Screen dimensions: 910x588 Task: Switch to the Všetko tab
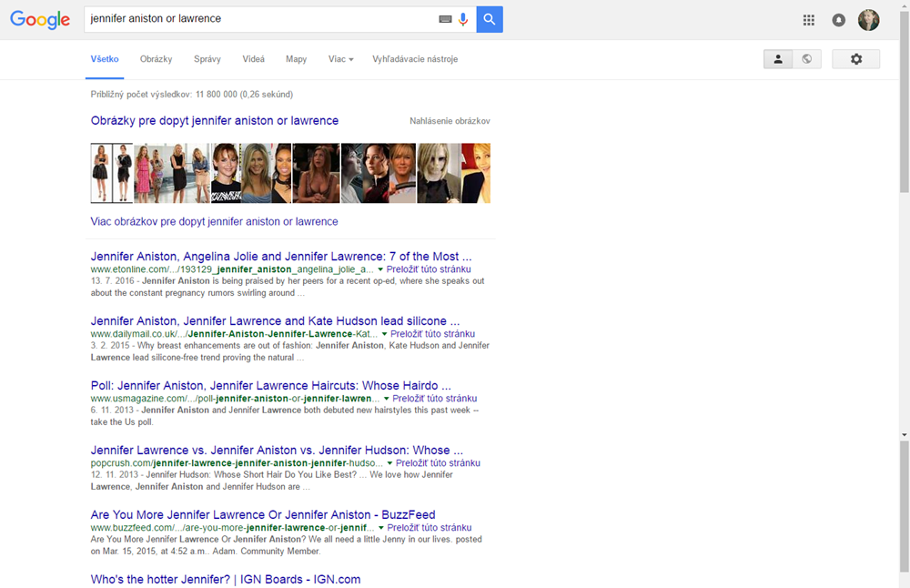click(x=105, y=59)
